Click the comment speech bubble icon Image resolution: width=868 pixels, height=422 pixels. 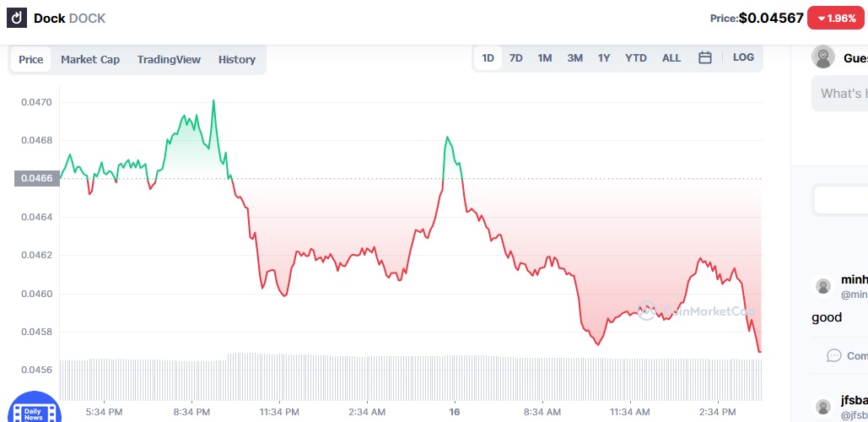[833, 355]
